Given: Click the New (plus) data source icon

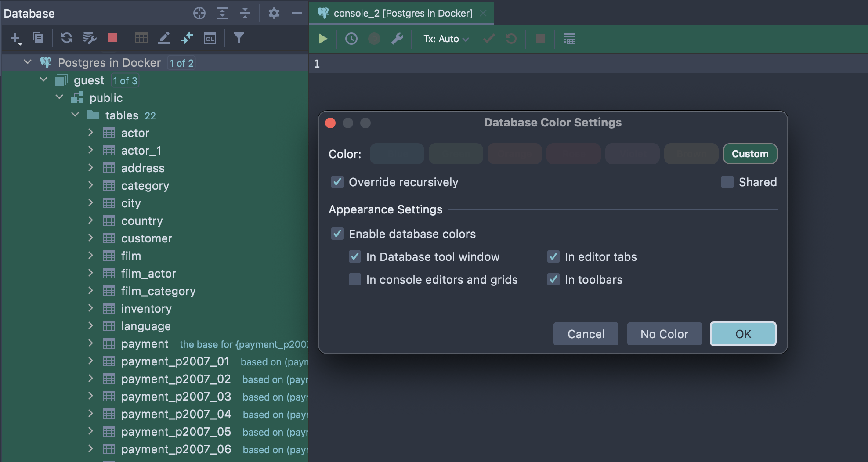Looking at the screenshot, I should 15,38.
